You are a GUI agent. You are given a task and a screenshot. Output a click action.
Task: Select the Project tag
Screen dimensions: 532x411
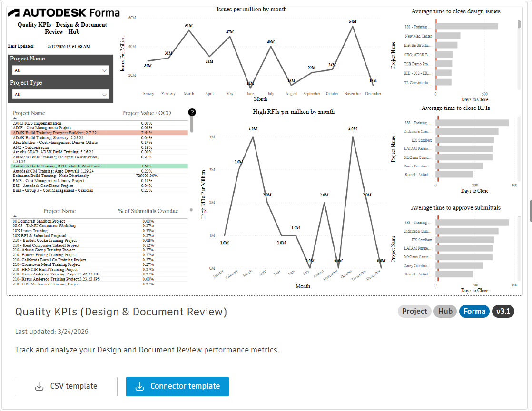click(x=414, y=311)
